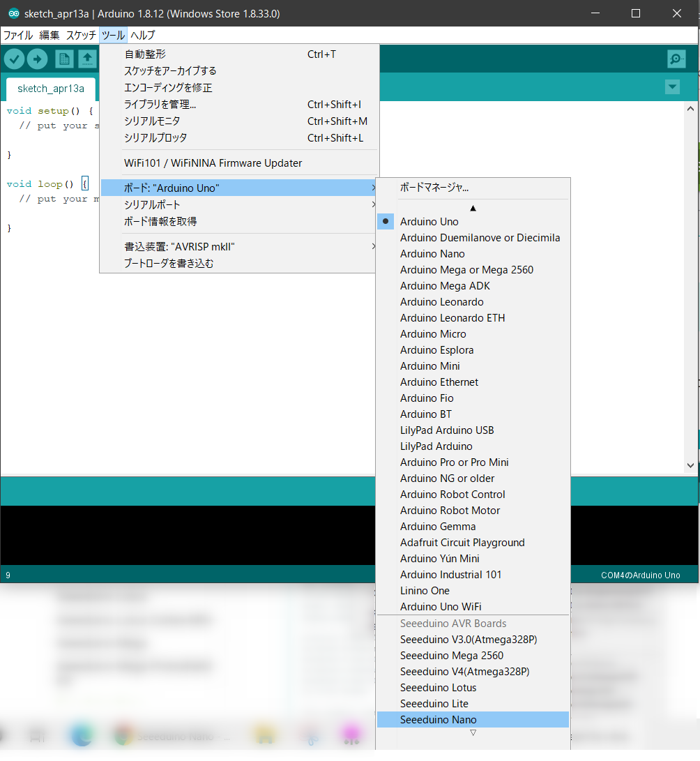Select Seeeduino Lite board
700x761 pixels.
point(473,703)
